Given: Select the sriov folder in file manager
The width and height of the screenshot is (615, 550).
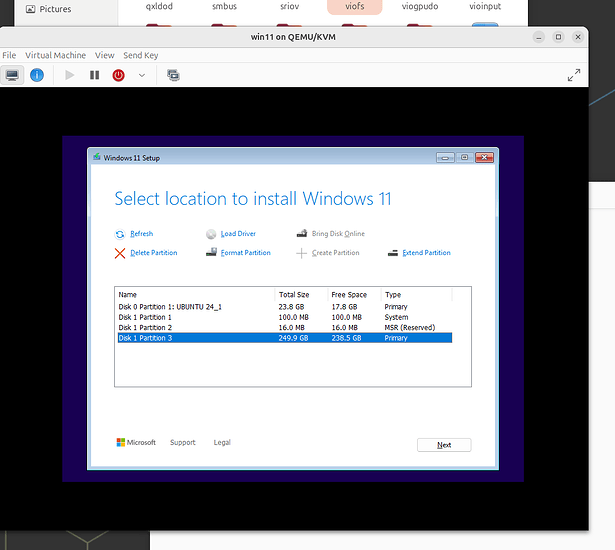Looking at the screenshot, I should (289, 7).
